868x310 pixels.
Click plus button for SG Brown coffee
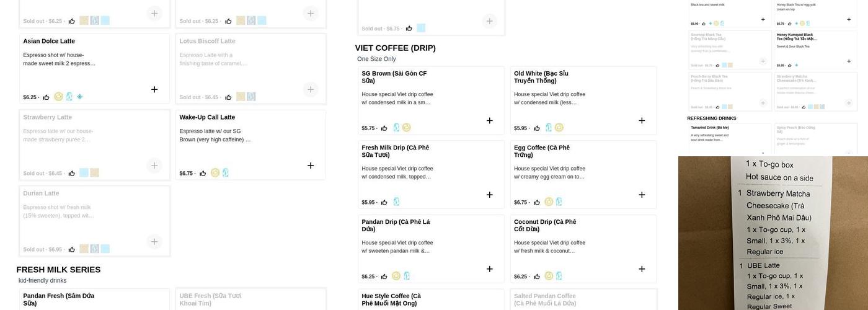click(490, 121)
